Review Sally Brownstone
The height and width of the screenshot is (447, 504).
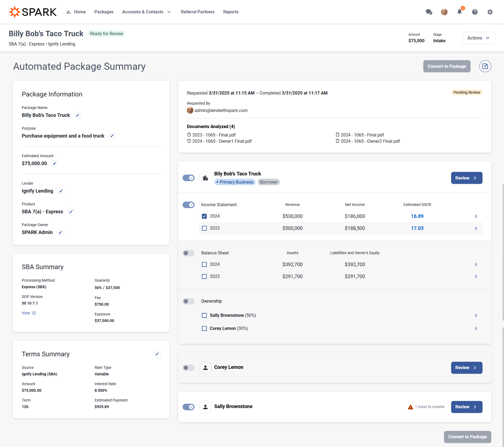pos(467,407)
